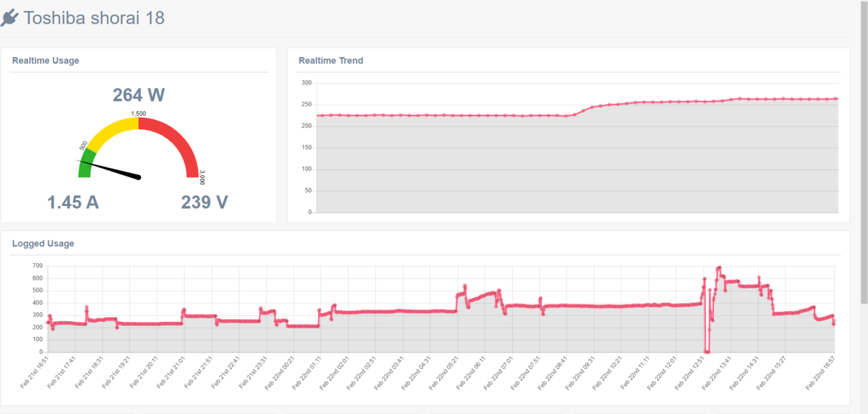Image resolution: width=868 pixels, height=414 pixels.
Task: Click the 239 V voltage reading
Action: tap(204, 202)
